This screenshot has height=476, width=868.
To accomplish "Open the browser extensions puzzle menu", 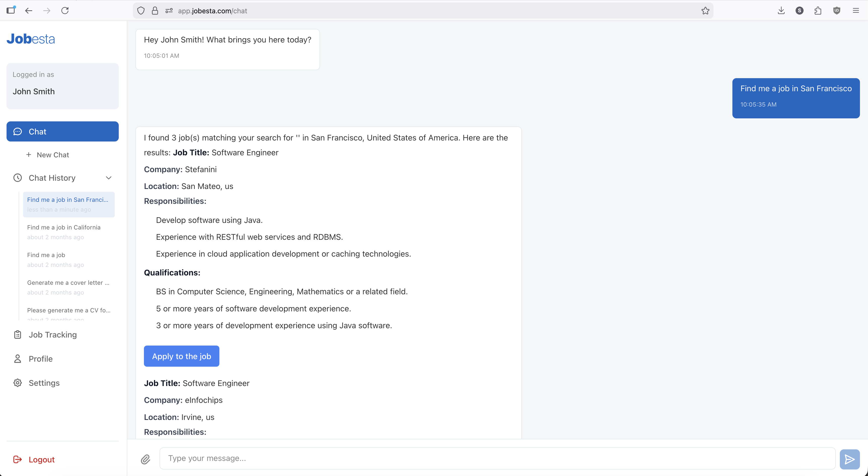I will pos(818,11).
